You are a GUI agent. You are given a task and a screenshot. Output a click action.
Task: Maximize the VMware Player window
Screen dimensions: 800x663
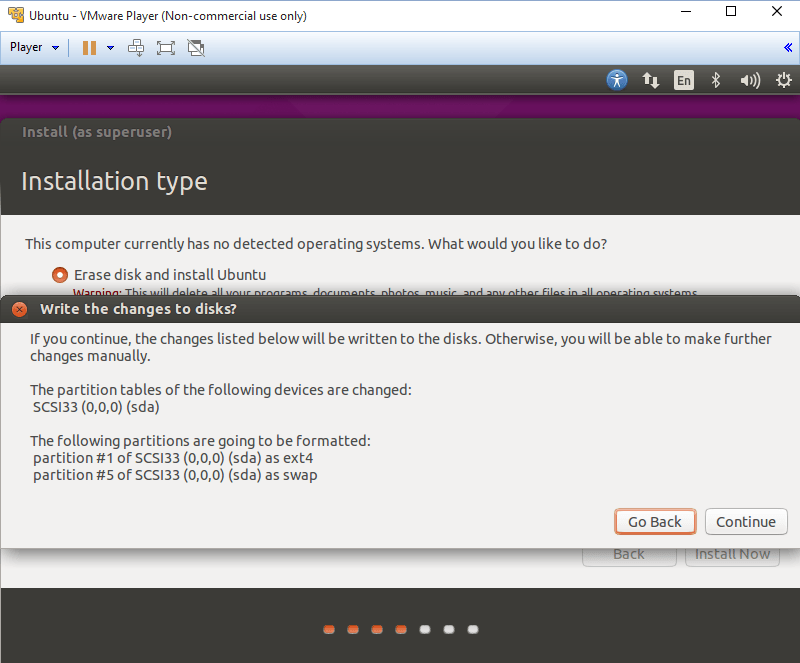(731, 13)
